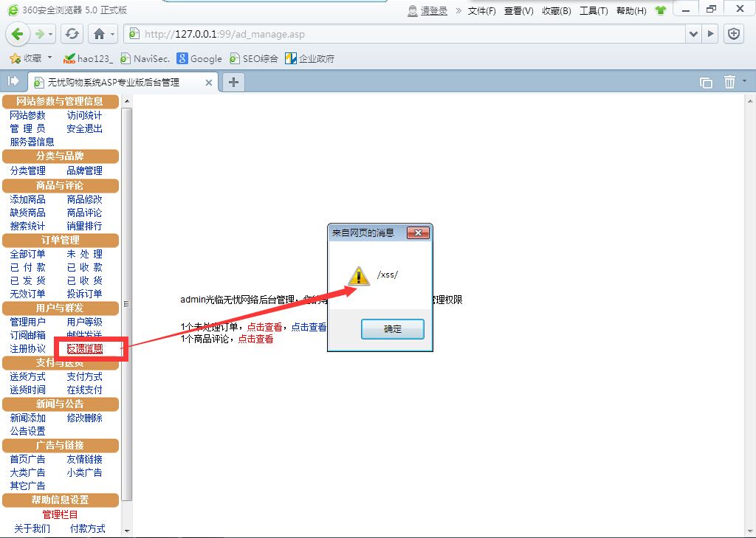The width and height of the screenshot is (756, 538).
Task: Open 服务器信息 link
Action: pos(32,142)
